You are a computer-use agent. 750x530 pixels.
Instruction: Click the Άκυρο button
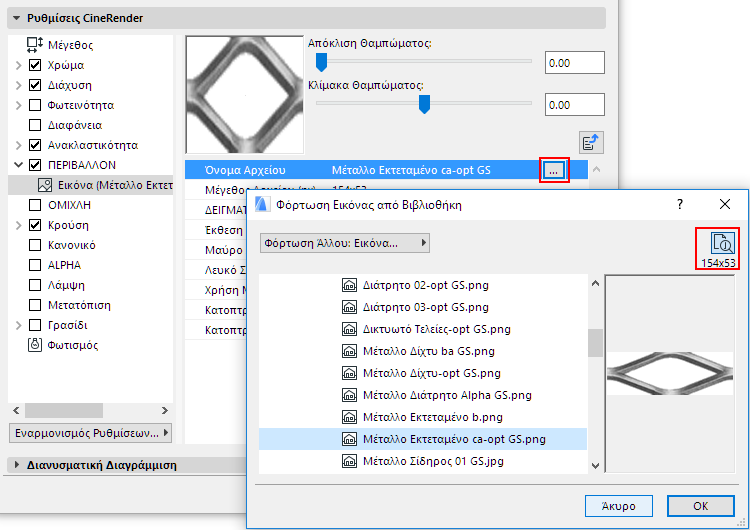618,506
